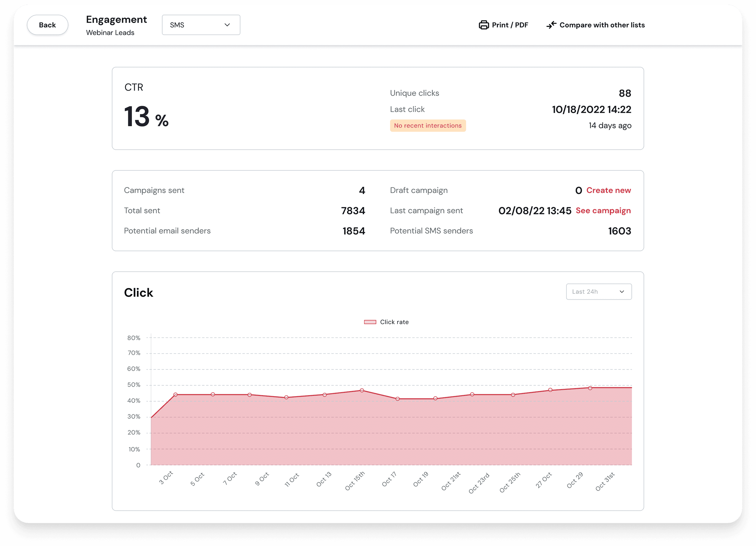Click the printer icon
The height and width of the screenshot is (546, 756).
coord(484,25)
